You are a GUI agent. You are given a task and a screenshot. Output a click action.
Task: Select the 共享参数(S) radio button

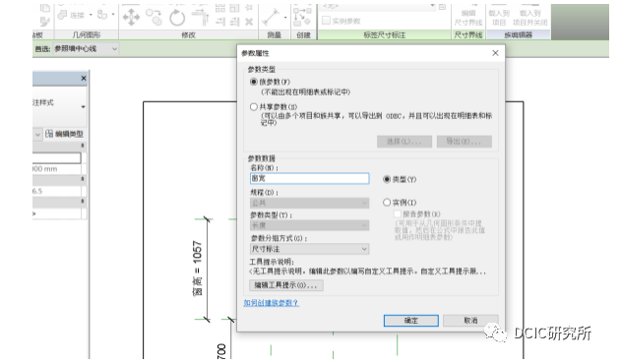click(254, 107)
